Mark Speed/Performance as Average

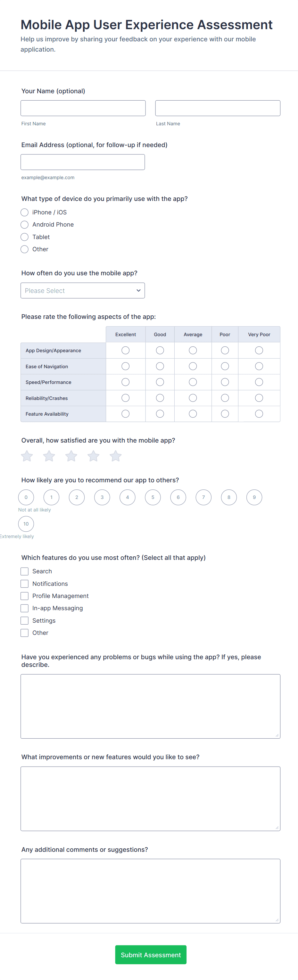[x=193, y=382]
